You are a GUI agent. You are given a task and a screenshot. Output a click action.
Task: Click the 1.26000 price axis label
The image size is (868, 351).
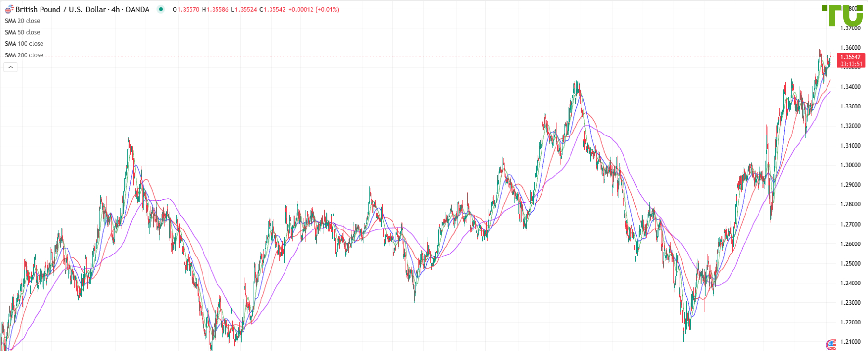pyautogui.click(x=851, y=244)
